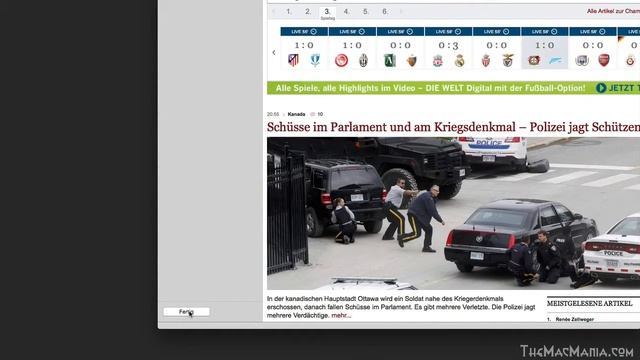Click the Atletico Madrid club crest
640x360 pixels.
pyautogui.click(x=293, y=60)
